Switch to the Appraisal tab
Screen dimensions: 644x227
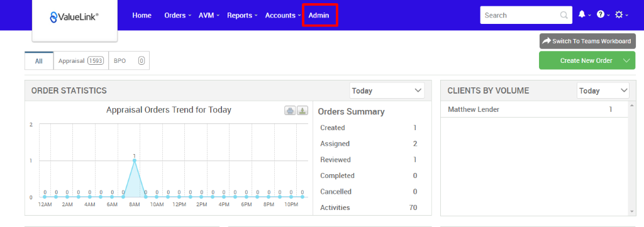[x=81, y=61]
